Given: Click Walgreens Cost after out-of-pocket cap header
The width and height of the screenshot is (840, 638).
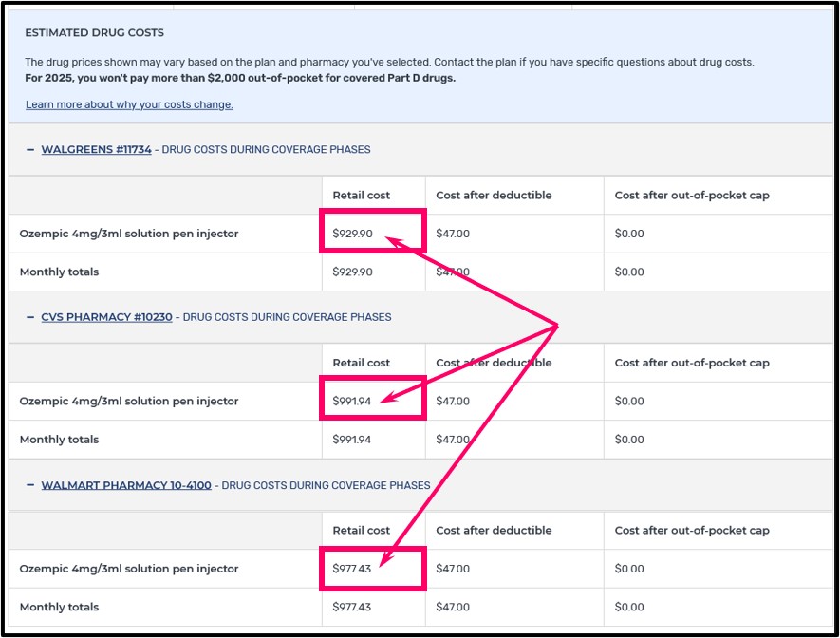Looking at the screenshot, I should coord(692,196).
